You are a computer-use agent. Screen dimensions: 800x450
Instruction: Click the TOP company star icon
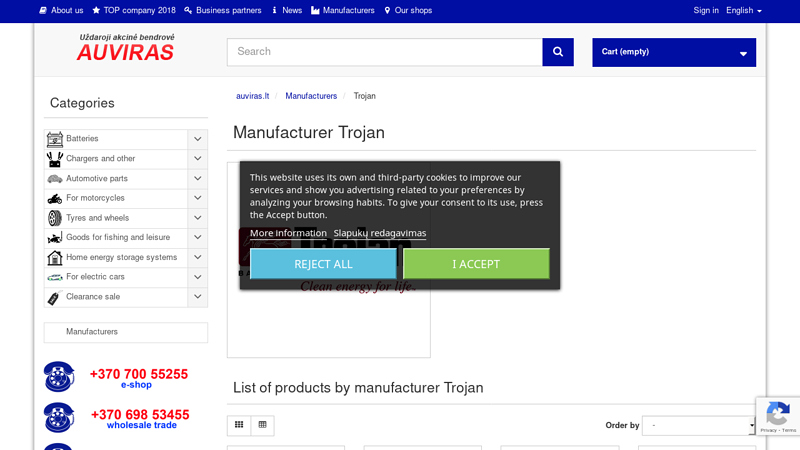pyautogui.click(x=96, y=10)
